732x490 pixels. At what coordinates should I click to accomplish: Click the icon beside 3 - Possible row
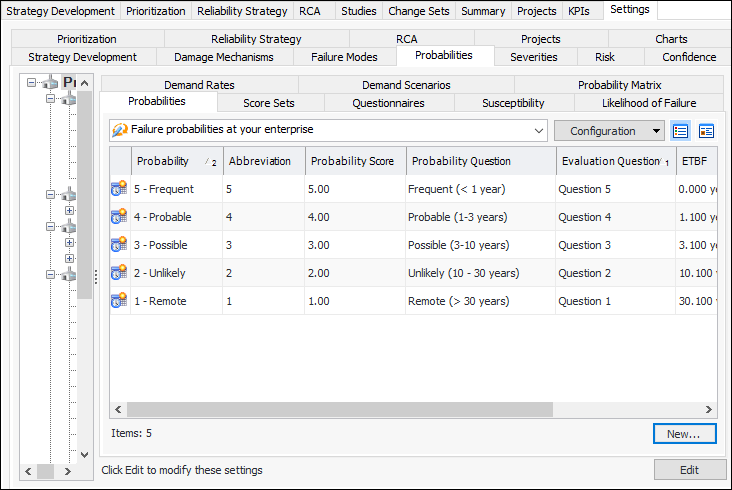point(119,245)
